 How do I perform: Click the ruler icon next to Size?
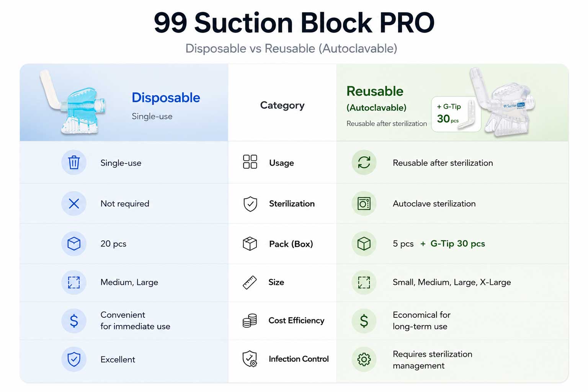[x=250, y=283]
